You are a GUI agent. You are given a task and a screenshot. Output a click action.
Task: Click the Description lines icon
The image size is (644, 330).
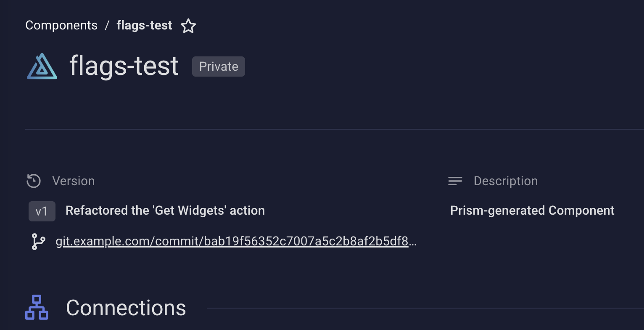click(x=455, y=181)
